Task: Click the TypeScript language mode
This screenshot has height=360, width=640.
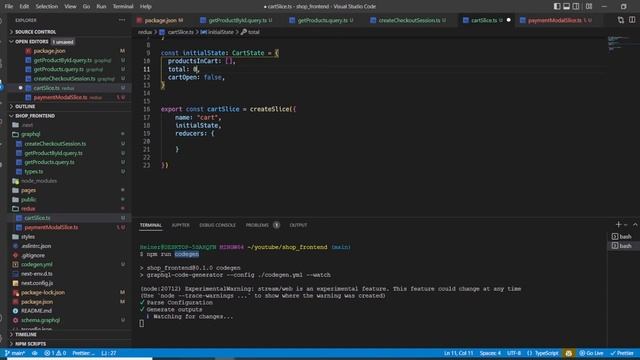Action: click(x=547, y=353)
